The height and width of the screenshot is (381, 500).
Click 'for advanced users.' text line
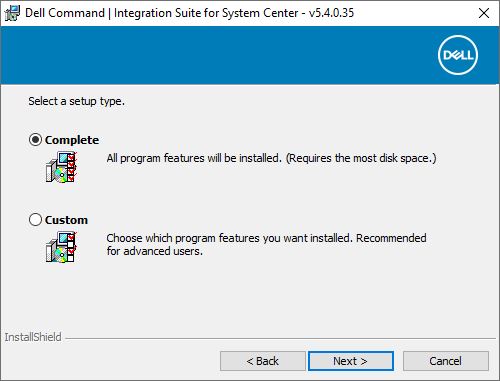155,251
